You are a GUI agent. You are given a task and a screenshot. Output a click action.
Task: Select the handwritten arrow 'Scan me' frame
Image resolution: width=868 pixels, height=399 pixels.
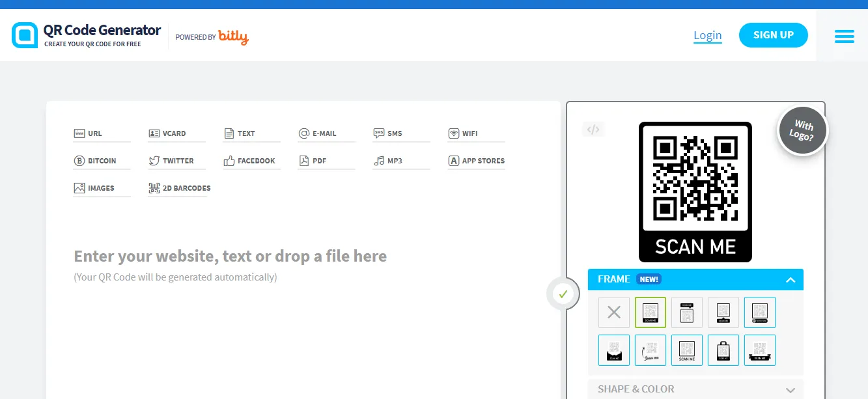[x=651, y=350]
